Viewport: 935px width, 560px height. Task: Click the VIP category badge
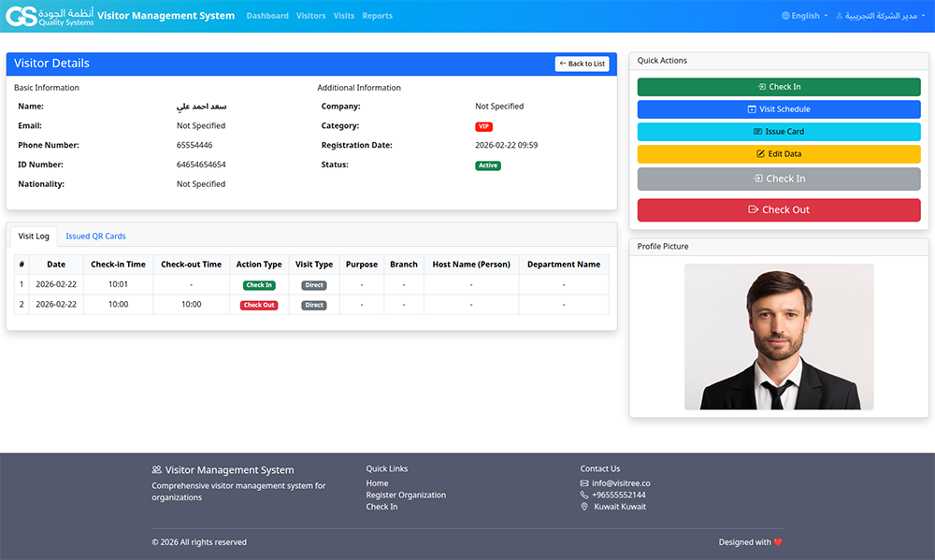click(x=482, y=125)
